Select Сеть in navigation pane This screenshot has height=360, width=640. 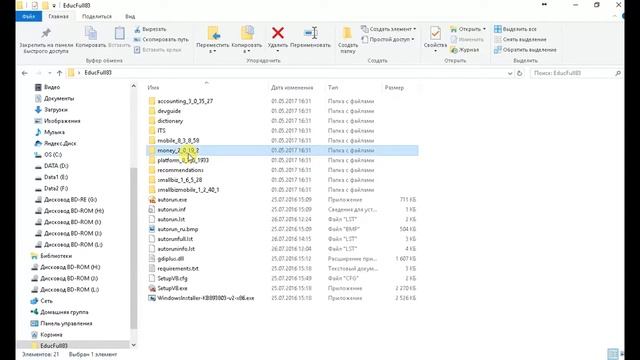click(47, 300)
